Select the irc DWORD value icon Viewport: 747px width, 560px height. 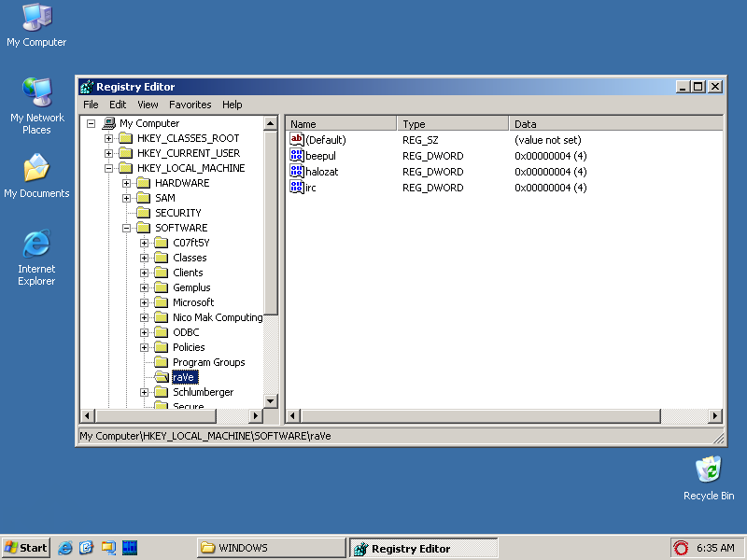click(296, 188)
